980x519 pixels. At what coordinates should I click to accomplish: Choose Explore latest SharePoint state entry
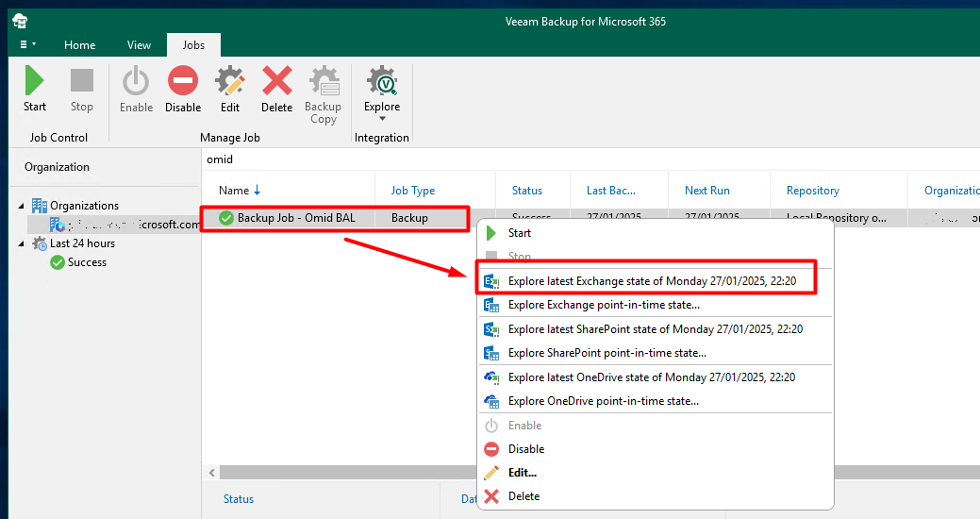pyautogui.click(x=656, y=329)
